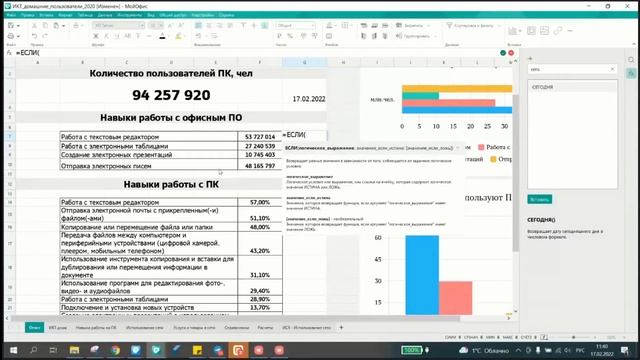Screen dimensions: 640x360
Task: Click the percent format icon
Action: point(290,36)
